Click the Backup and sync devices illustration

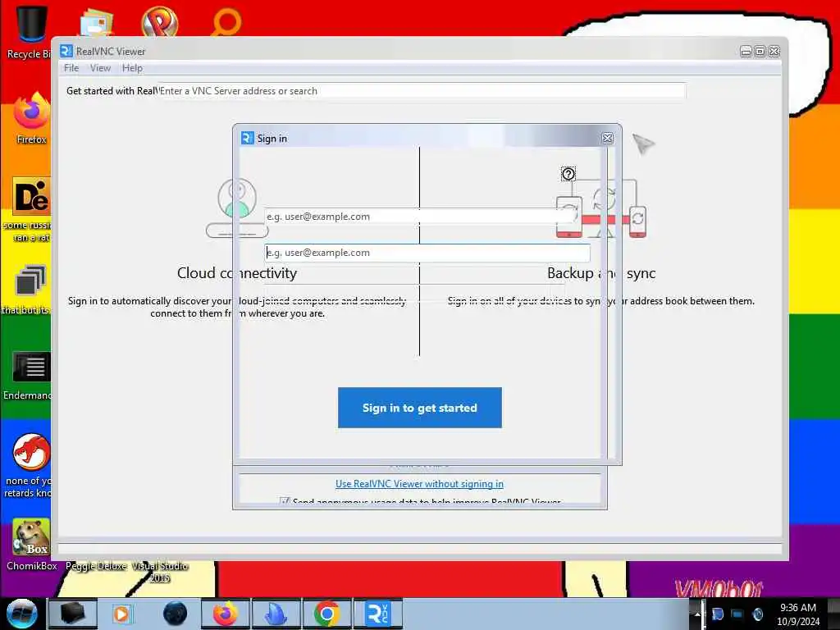[601, 209]
